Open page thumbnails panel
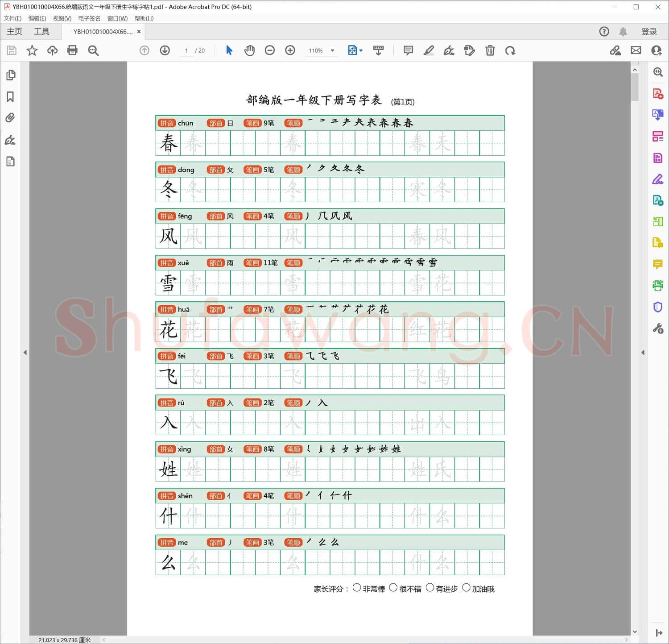The width and height of the screenshot is (669, 644). [x=11, y=75]
